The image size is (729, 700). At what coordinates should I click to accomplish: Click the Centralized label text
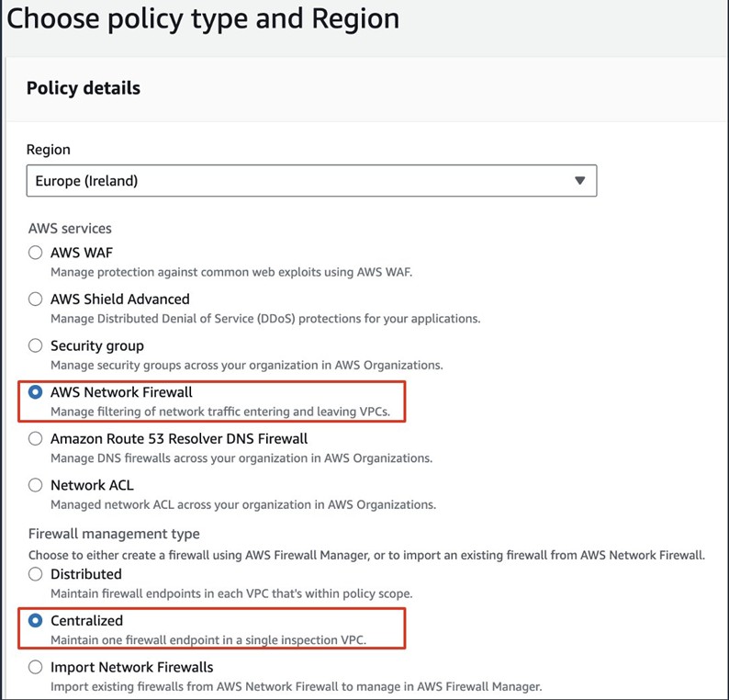[x=86, y=621]
